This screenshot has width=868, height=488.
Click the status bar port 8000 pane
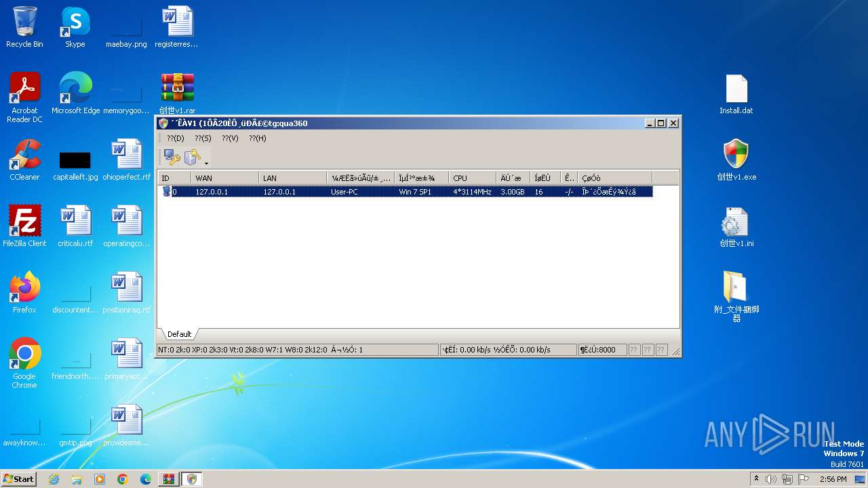(601, 350)
